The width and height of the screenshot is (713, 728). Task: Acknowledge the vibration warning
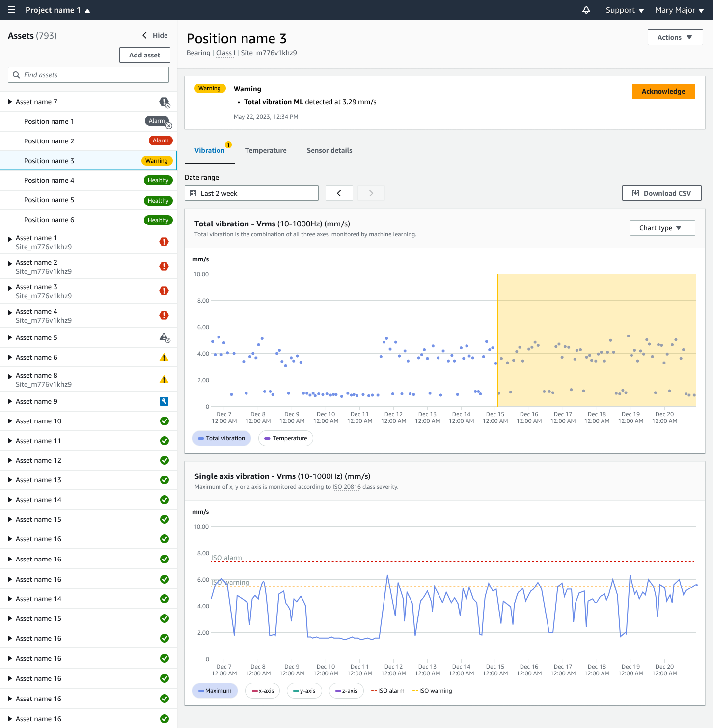(x=663, y=91)
